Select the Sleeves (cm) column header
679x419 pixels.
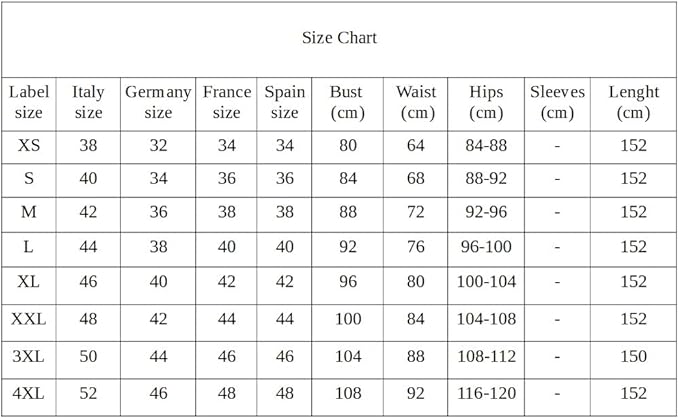[x=557, y=102]
